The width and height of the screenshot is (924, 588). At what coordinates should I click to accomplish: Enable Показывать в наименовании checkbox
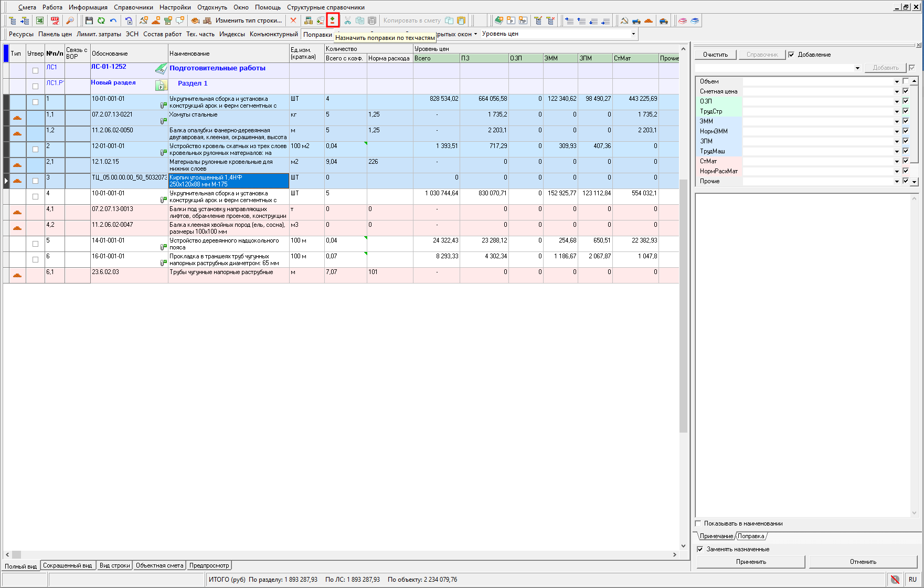[698, 523]
